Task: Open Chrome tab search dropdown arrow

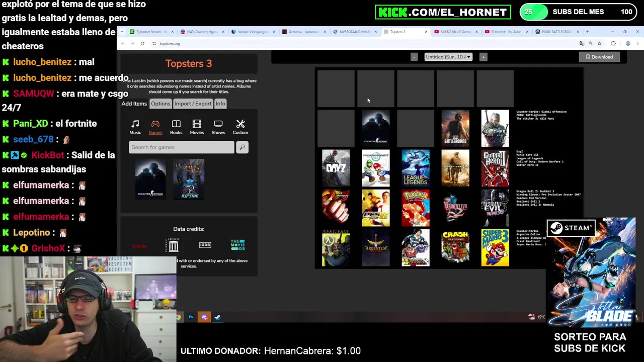Action: (122, 32)
